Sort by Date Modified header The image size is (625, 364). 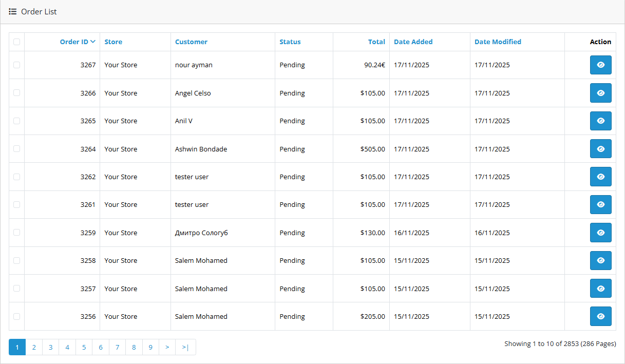tap(498, 42)
